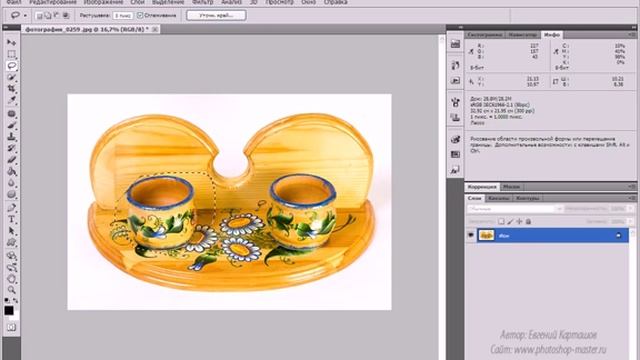Switch to the Гистограмма tab
This screenshot has width=640, height=360.
pyautogui.click(x=484, y=35)
